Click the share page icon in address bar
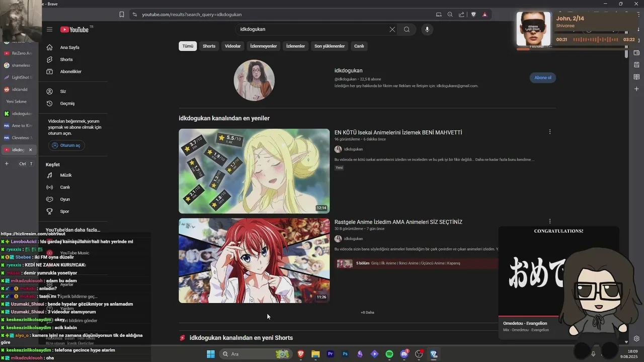 [x=461, y=15]
